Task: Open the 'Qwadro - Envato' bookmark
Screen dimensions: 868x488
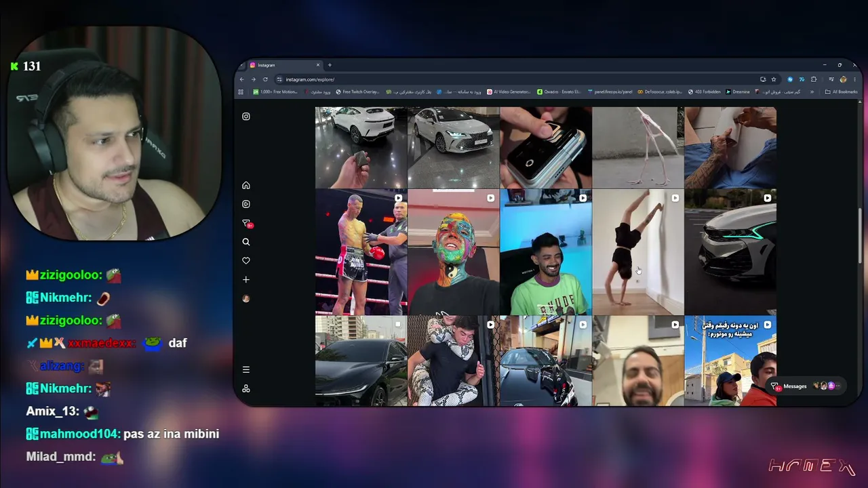Action: tap(559, 91)
